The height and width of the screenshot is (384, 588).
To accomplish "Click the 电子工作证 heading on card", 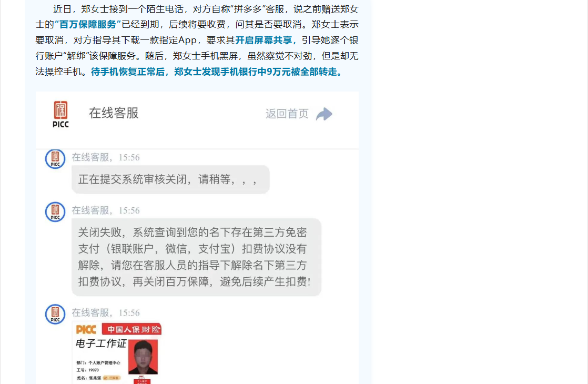I will [102, 343].
